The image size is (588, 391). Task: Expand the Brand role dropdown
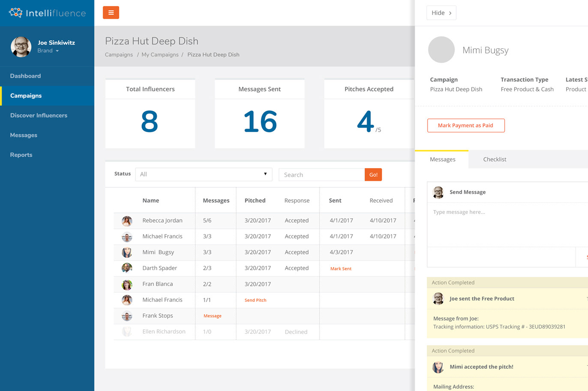click(48, 51)
